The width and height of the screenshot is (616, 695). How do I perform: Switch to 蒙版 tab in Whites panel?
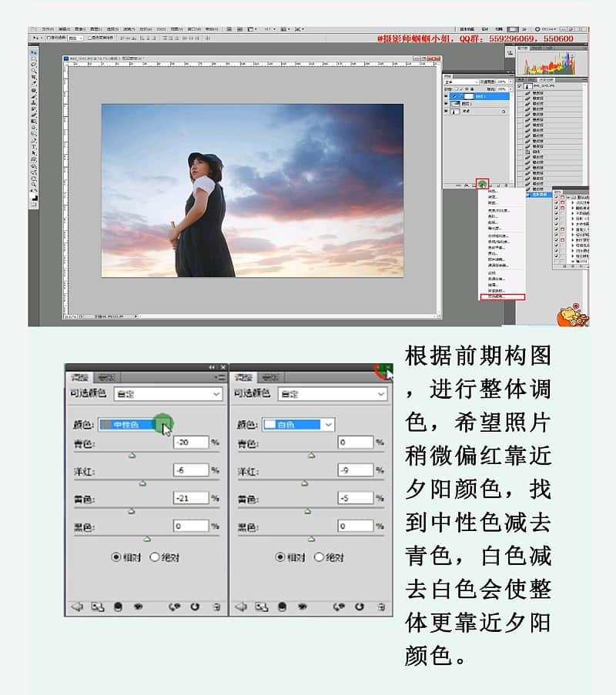270,378
